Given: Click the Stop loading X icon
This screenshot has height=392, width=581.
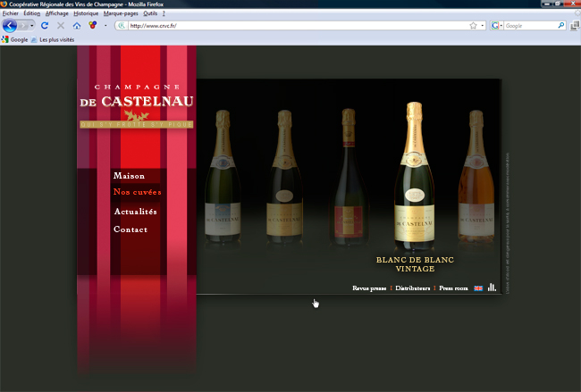Looking at the screenshot, I should click(x=61, y=26).
